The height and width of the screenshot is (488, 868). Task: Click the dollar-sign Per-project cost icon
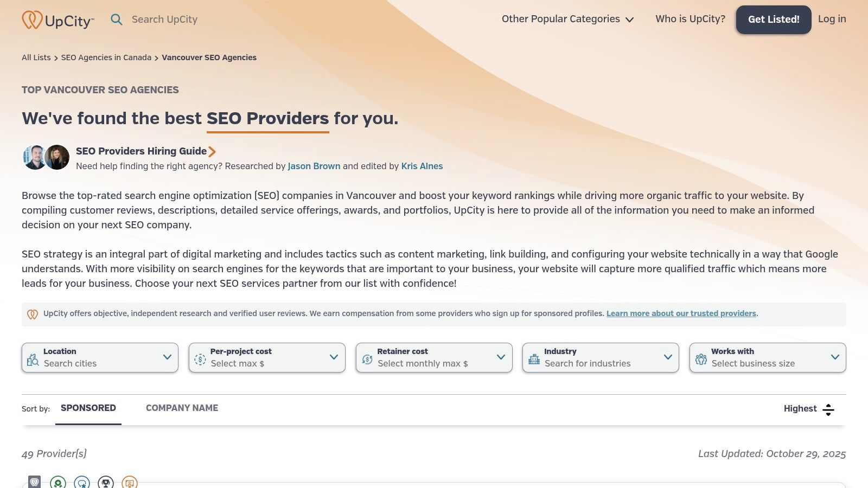point(199,358)
